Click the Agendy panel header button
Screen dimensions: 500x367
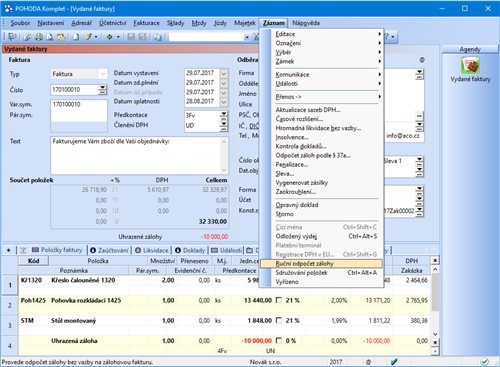click(x=470, y=49)
